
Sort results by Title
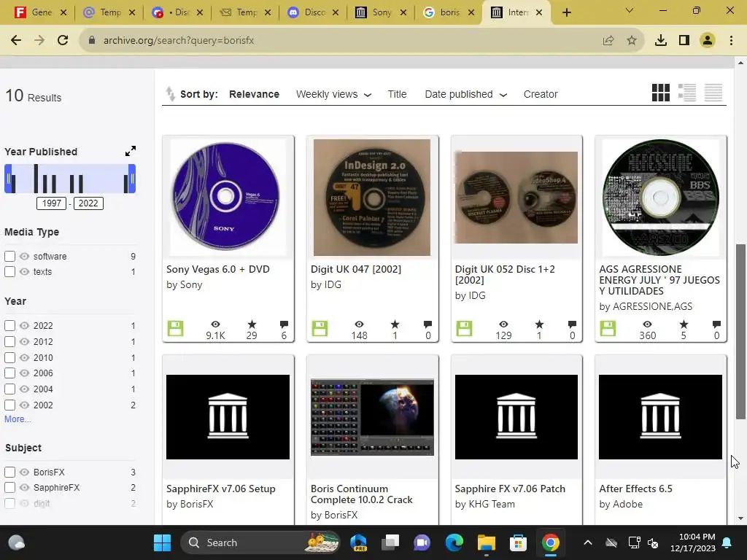click(x=397, y=94)
